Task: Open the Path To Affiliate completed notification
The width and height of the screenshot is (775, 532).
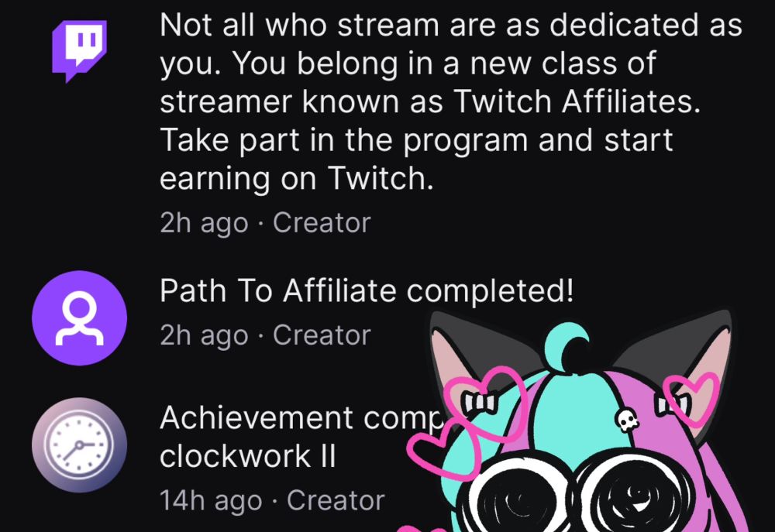Action: (x=367, y=290)
